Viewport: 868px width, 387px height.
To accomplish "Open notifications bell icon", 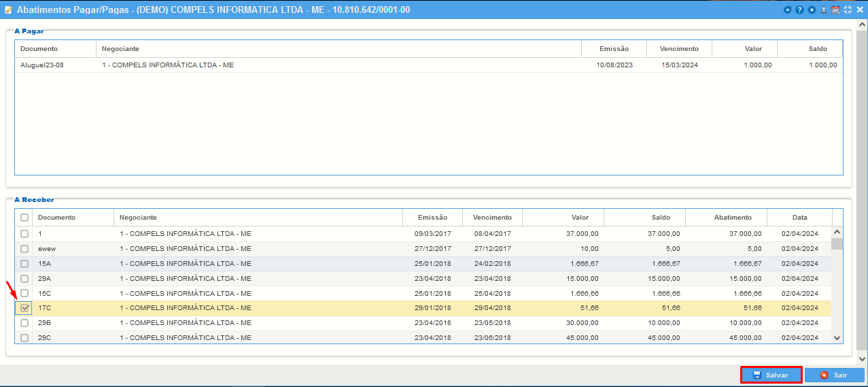I will (824, 10).
